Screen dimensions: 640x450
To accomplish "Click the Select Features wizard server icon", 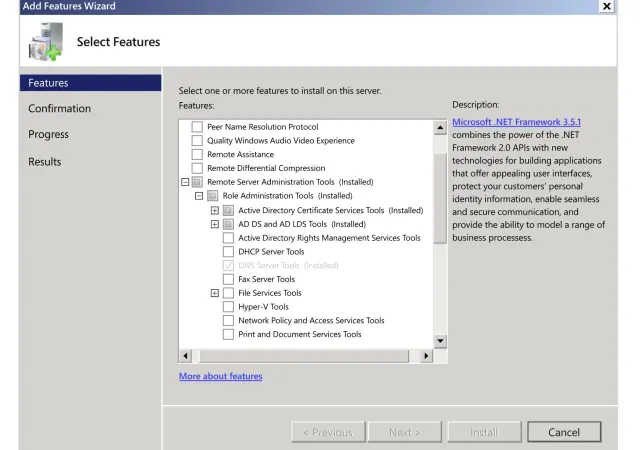I will pyautogui.click(x=42, y=43).
